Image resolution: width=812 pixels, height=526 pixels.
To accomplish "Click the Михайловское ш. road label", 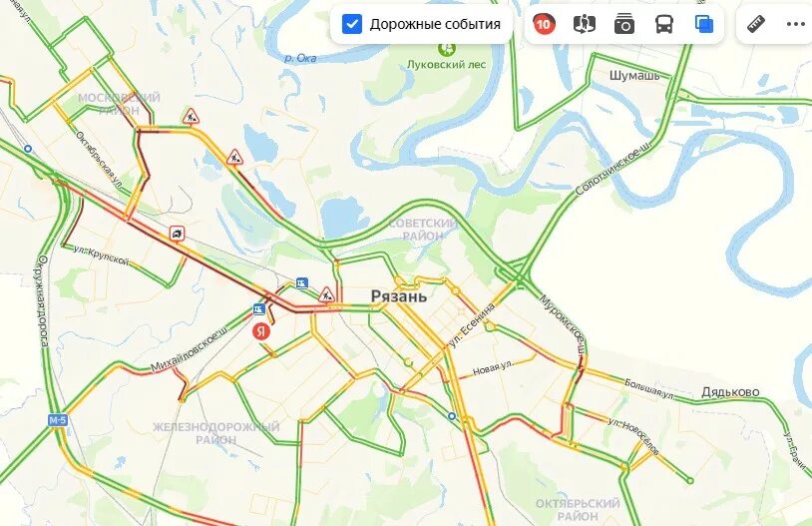I will 190,349.
